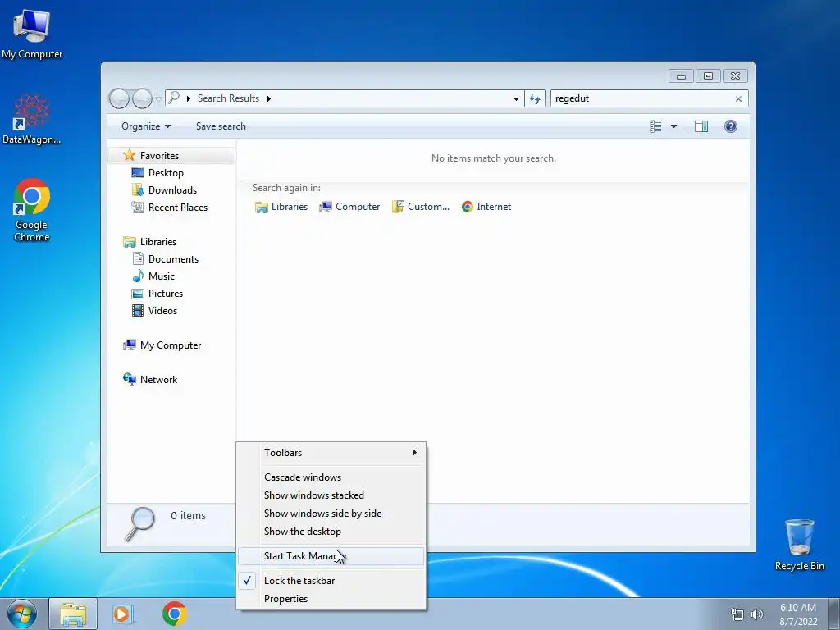Click the explorer Forward arrow button
The image size is (840, 630).
click(142, 98)
